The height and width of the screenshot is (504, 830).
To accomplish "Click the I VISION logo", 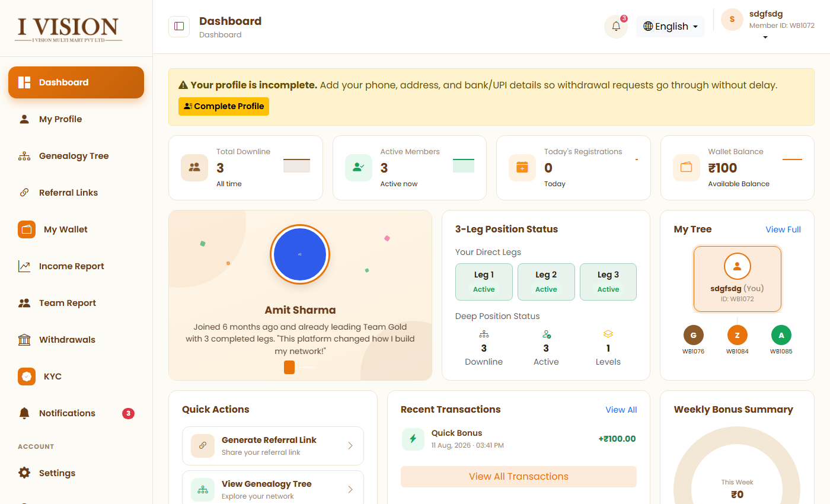I will click(x=68, y=28).
